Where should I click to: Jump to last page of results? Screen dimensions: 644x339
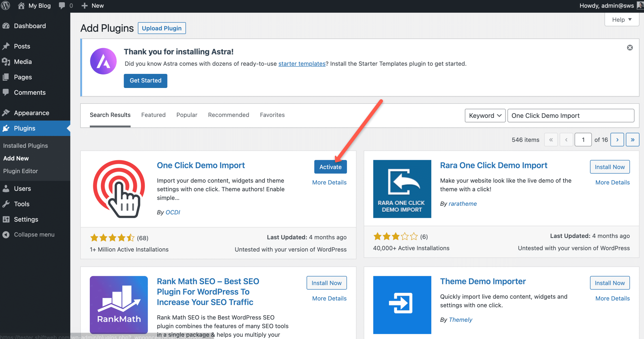click(632, 140)
